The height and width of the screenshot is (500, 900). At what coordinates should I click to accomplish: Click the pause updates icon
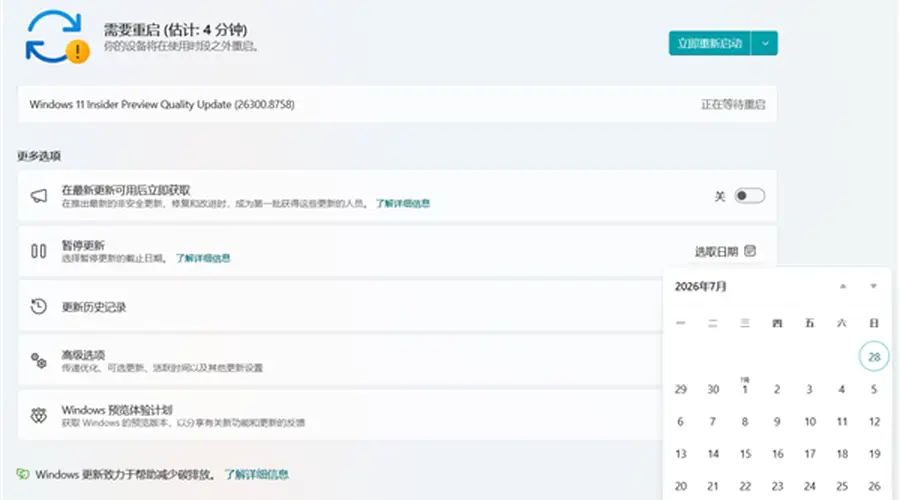pos(38,251)
